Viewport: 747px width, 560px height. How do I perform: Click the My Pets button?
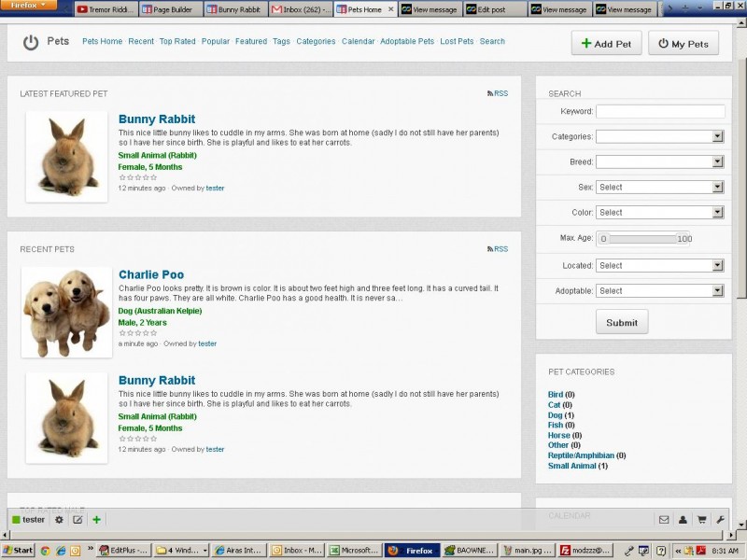click(684, 43)
